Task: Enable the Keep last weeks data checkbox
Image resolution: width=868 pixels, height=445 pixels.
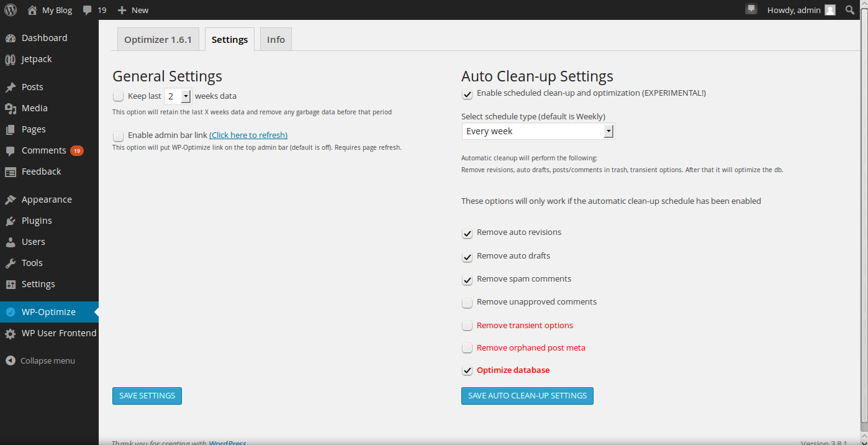Action: [x=119, y=96]
